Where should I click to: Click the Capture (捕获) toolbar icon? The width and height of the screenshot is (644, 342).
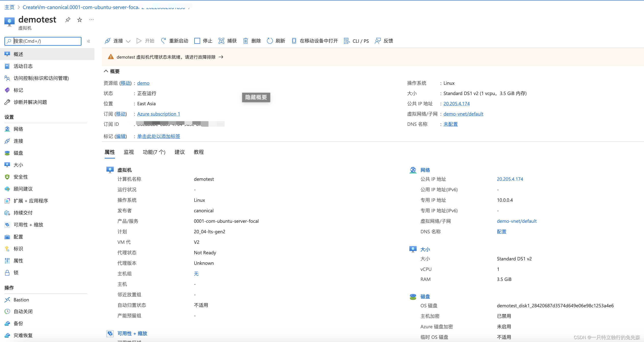tap(221, 41)
